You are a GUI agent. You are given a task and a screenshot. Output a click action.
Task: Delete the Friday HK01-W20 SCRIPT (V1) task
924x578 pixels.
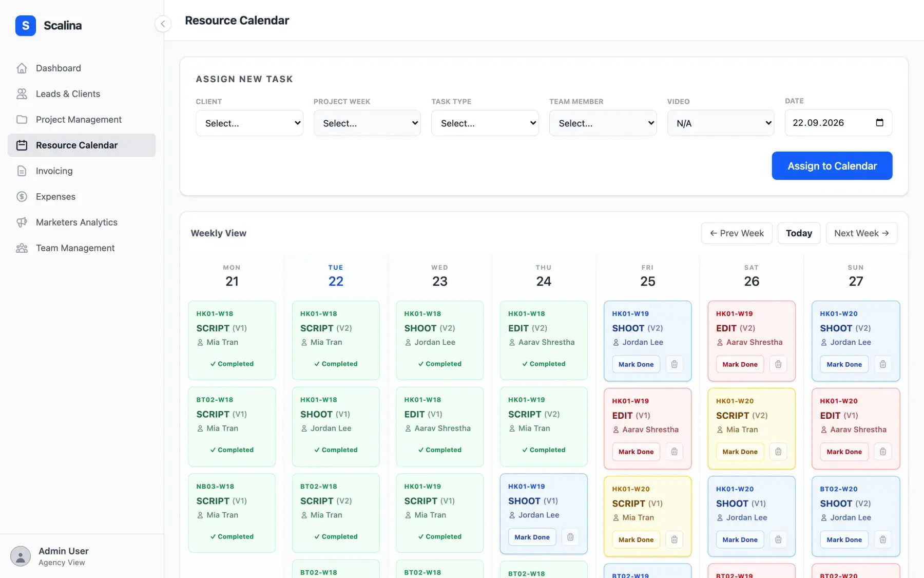(675, 539)
